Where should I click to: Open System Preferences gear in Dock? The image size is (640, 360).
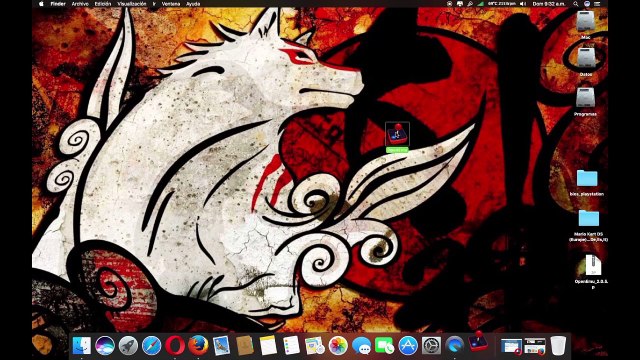coord(431,346)
